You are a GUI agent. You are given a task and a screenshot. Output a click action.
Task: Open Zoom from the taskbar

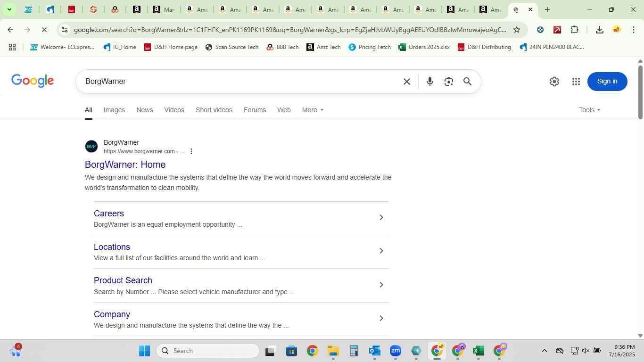click(x=395, y=351)
